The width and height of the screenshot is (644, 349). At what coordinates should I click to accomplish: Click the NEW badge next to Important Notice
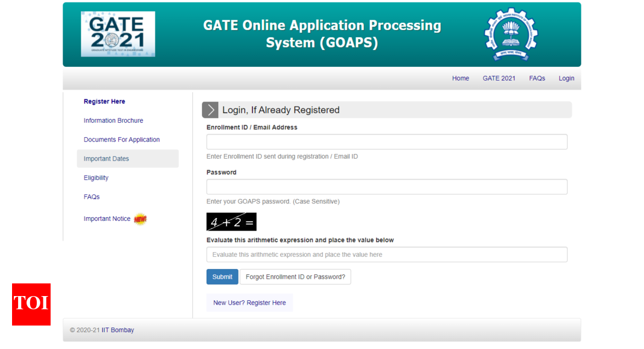140,219
